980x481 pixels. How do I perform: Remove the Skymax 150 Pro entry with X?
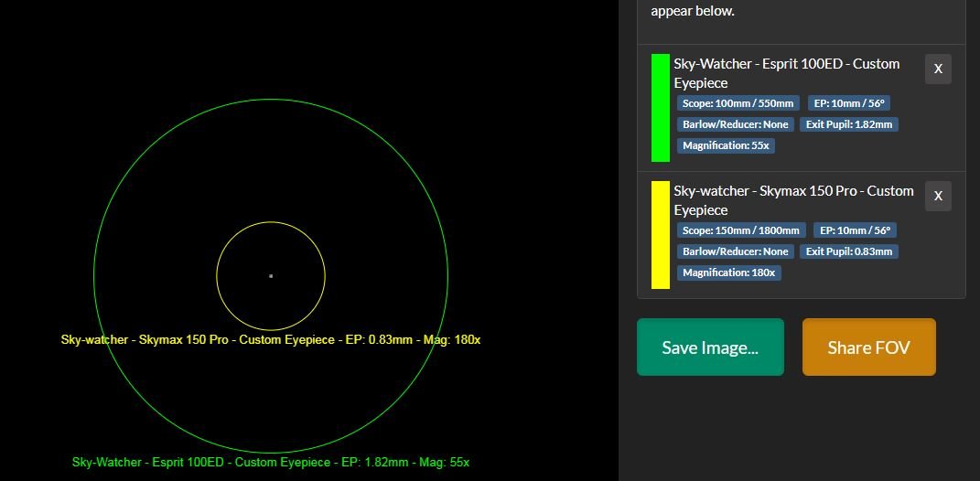pos(938,196)
